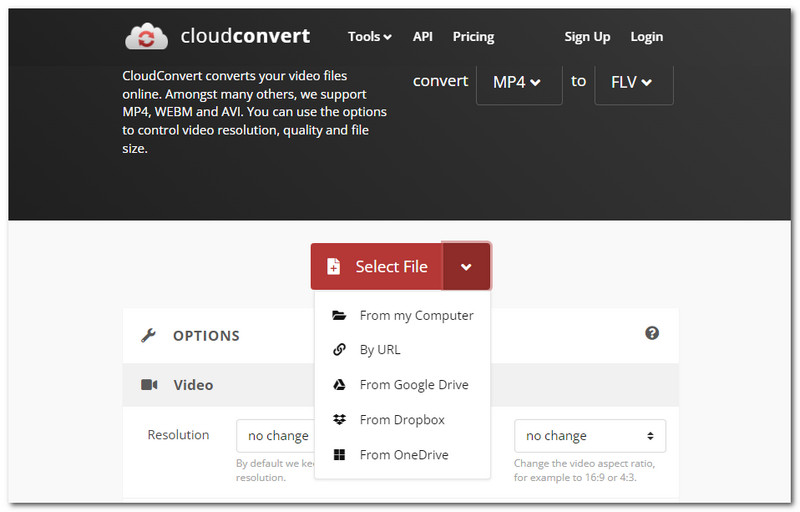
Task: Click the chain link URL icon
Action: pos(340,350)
